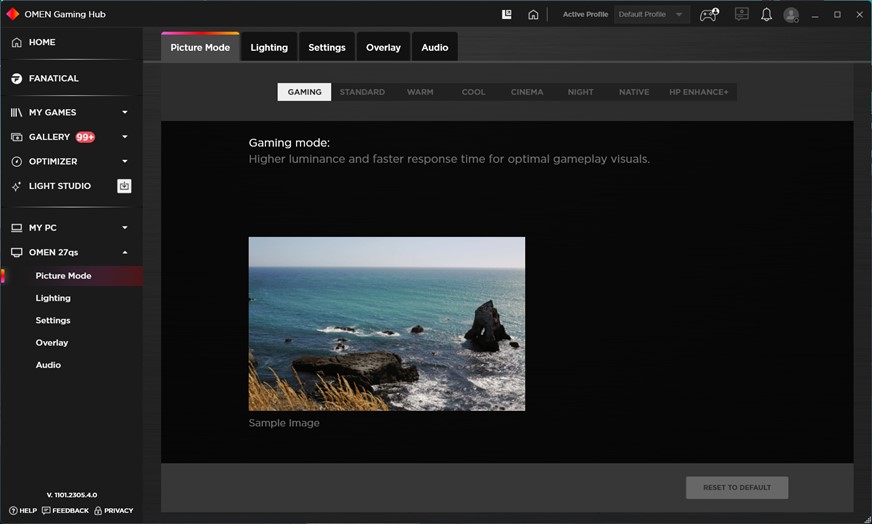Select the Warm color temperature mode
The width and height of the screenshot is (872, 524).
tap(420, 92)
